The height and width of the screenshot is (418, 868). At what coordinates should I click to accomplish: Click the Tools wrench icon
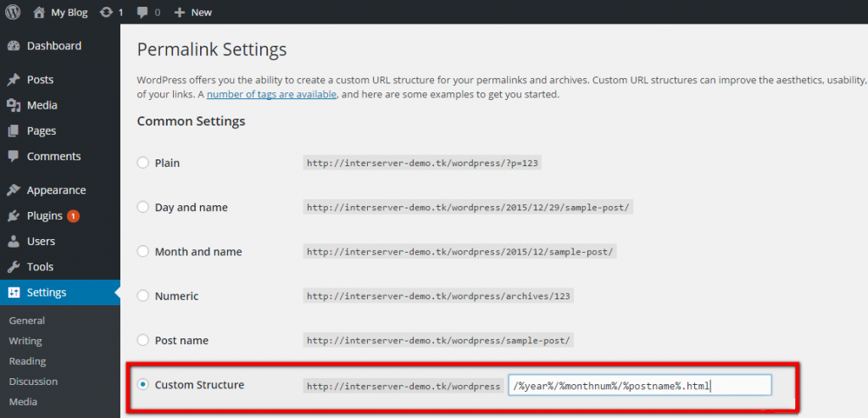[x=14, y=267]
